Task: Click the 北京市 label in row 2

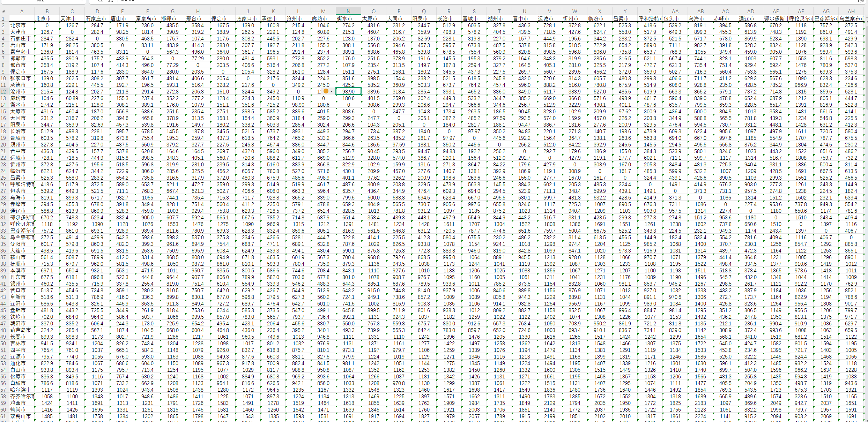Action: click(17, 25)
